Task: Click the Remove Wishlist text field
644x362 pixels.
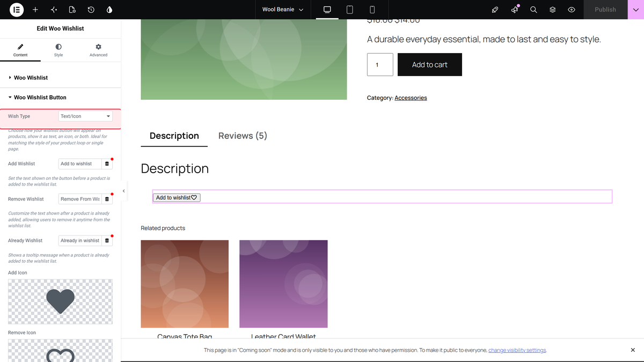Action: pyautogui.click(x=80, y=199)
